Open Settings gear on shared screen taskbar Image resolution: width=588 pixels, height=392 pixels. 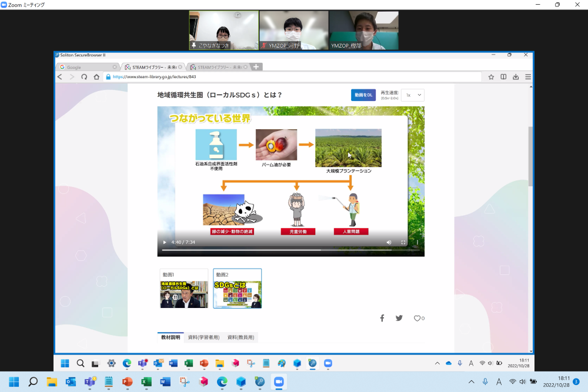[111, 363]
